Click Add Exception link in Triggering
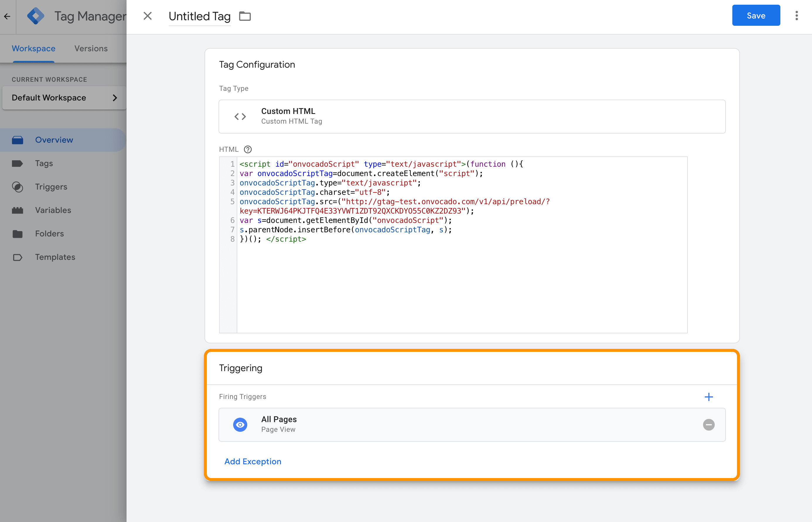 point(253,461)
